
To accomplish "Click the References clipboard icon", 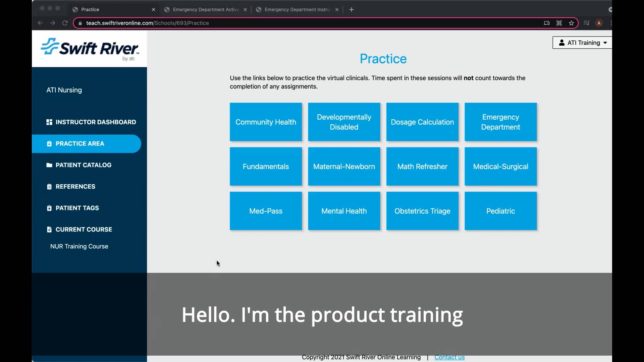I will pyautogui.click(x=49, y=187).
